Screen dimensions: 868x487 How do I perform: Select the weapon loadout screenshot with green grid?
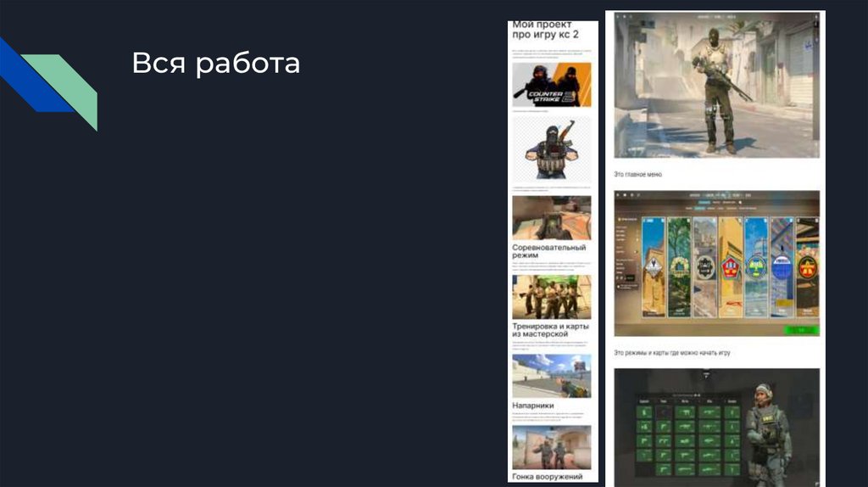[717, 428]
